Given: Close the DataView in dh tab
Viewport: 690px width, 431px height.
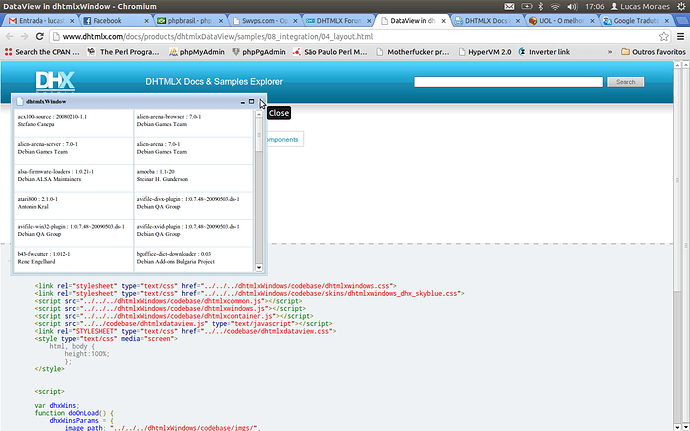Looking at the screenshot, I should click(x=444, y=21).
